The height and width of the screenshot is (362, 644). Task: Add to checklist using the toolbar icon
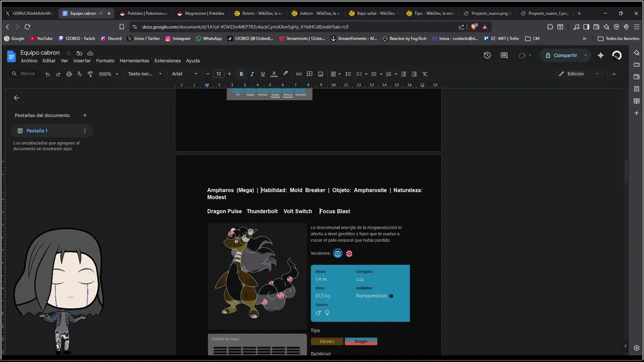[359, 74]
